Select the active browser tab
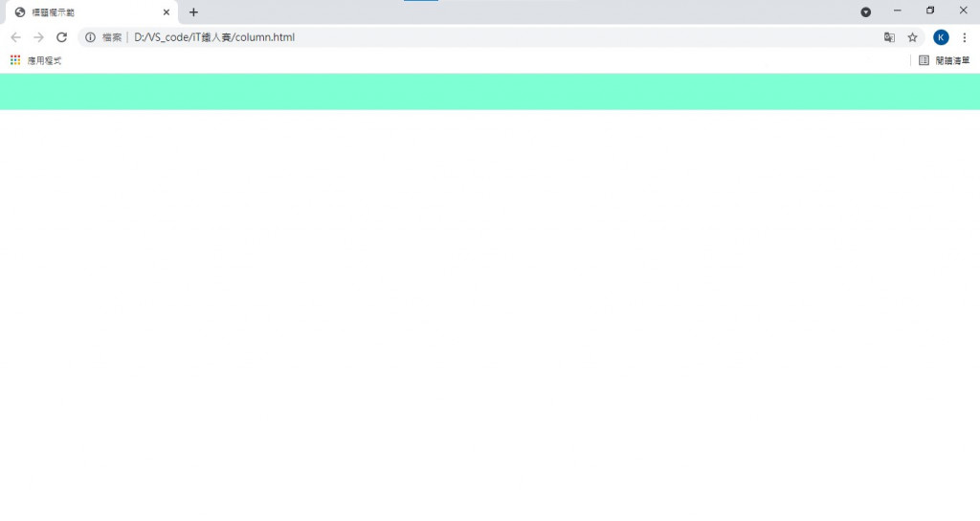 coord(92,11)
